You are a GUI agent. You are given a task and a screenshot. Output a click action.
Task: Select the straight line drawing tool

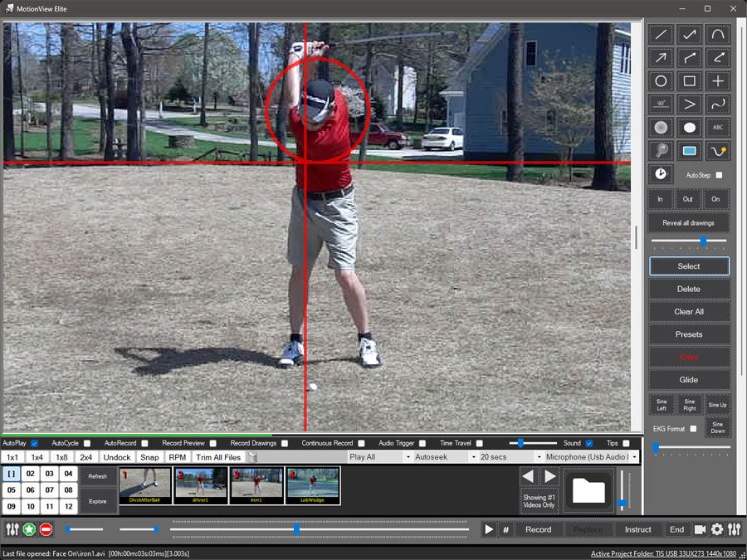661,35
